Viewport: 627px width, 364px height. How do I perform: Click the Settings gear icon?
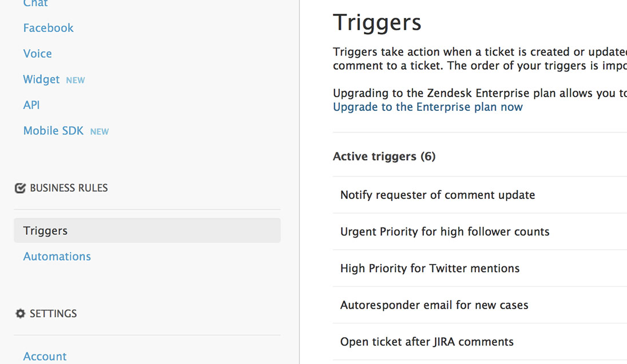[20, 313]
